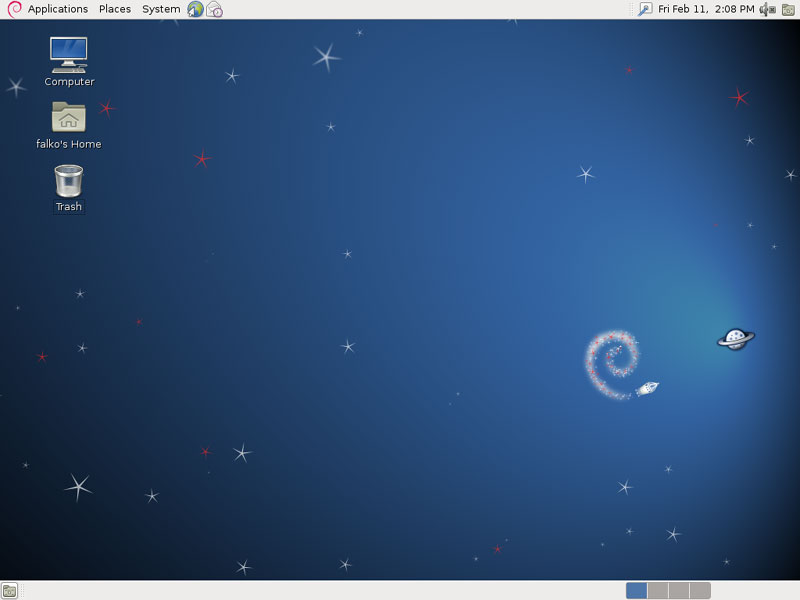
Task: Select the Trash desktop icon
Action: click(69, 181)
